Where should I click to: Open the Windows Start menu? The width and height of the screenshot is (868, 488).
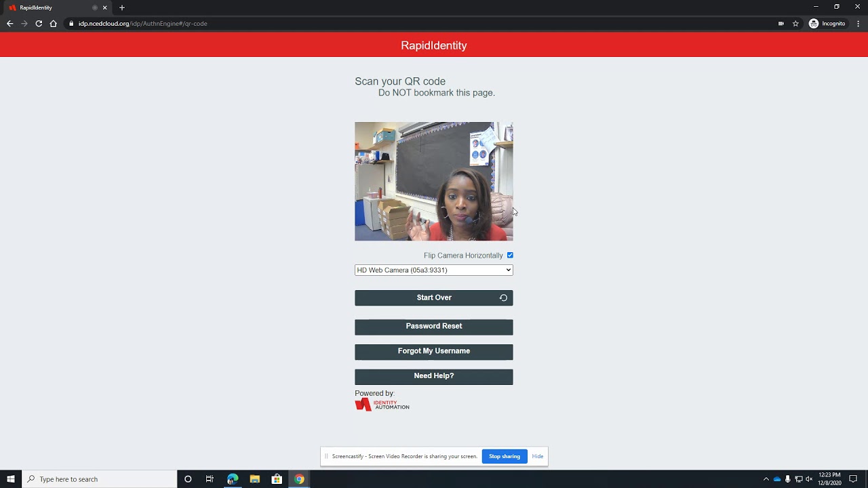point(11,479)
